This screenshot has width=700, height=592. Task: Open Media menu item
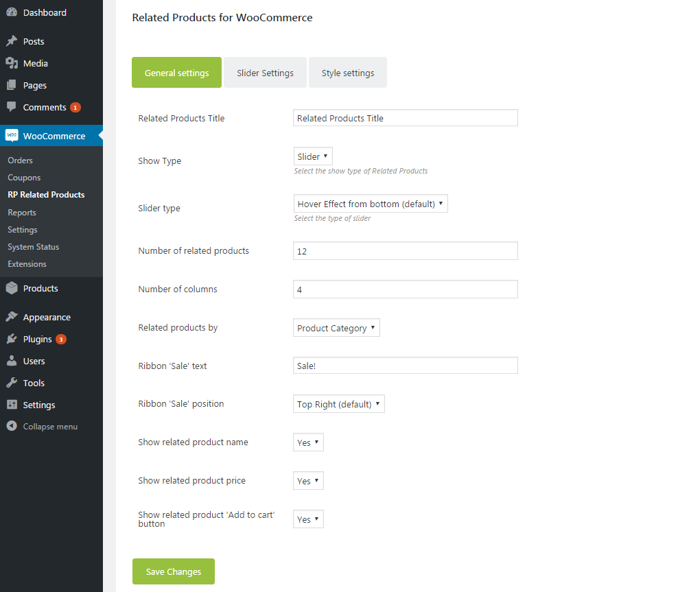tap(51, 63)
